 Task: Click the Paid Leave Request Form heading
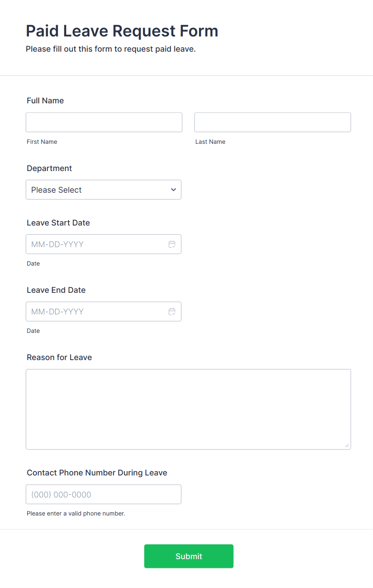122,31
